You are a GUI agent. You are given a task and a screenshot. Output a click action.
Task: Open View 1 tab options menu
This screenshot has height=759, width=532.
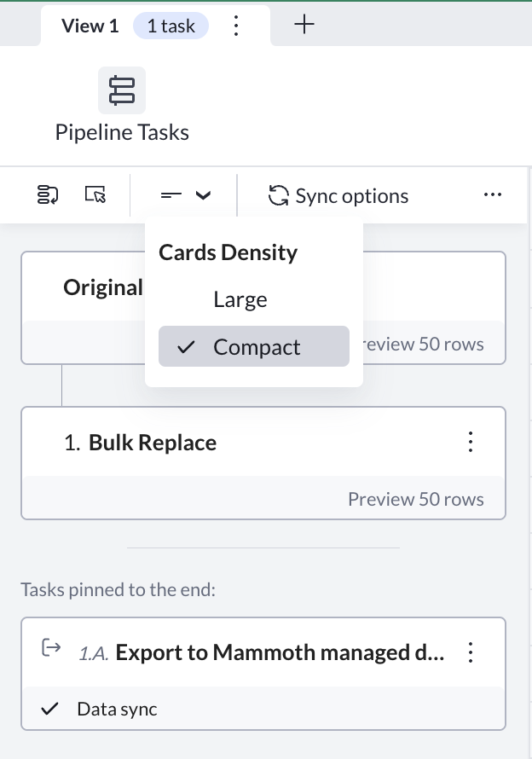click(236, 26)
